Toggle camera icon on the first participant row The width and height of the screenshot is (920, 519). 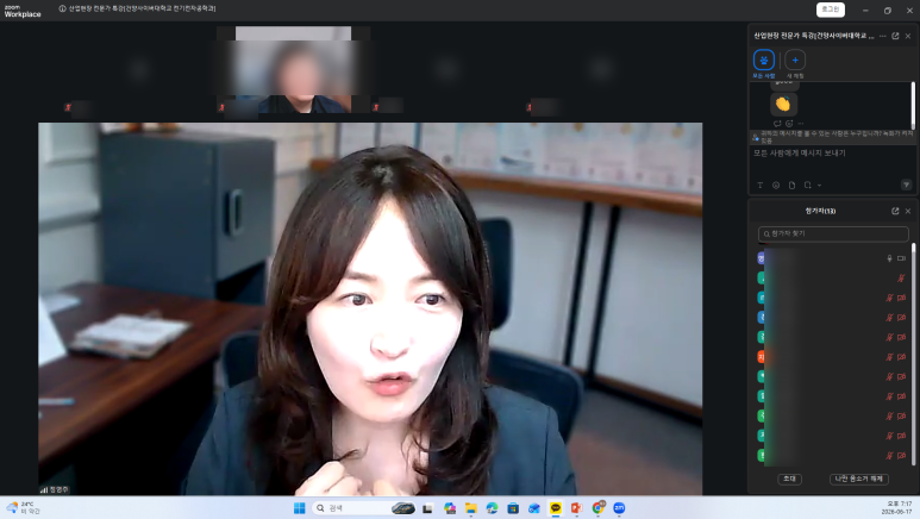pos(902,259)
